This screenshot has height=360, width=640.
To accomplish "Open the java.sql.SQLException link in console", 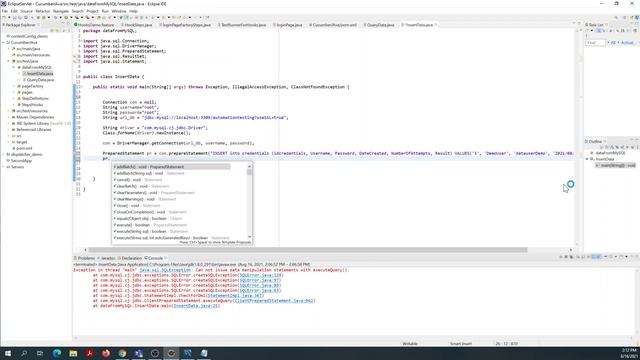I will pyautogui.click(x=165, y=270).
